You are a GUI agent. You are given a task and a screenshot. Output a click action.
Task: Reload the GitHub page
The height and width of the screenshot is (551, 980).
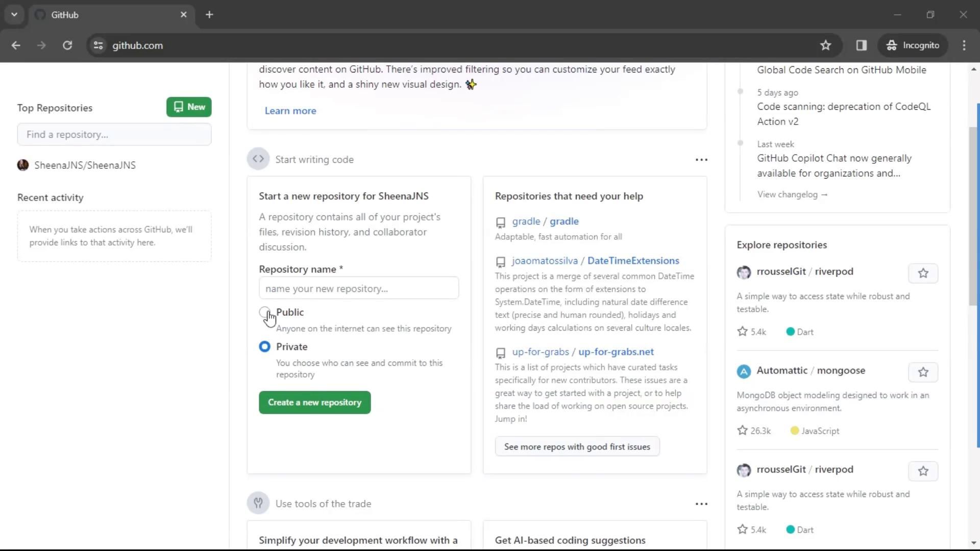(x=67, y=45)
